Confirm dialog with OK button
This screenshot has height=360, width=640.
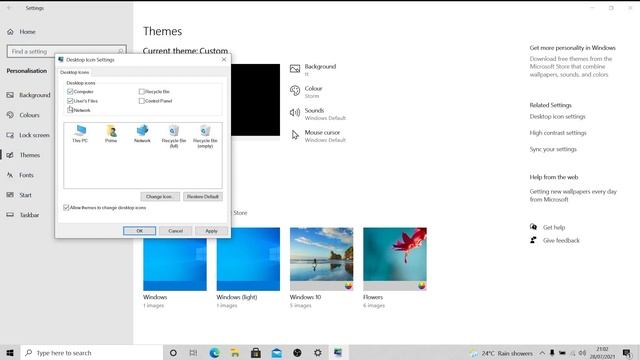click(139, 231)
